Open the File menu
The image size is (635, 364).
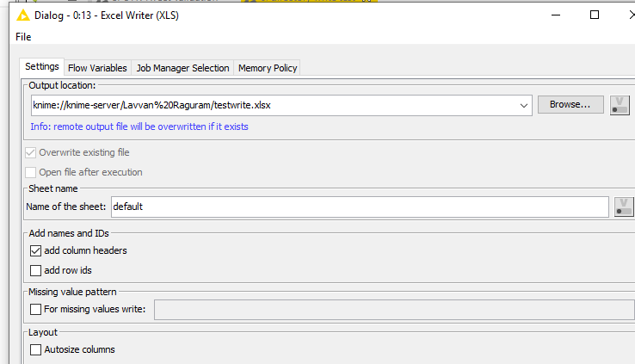(23, 37)
